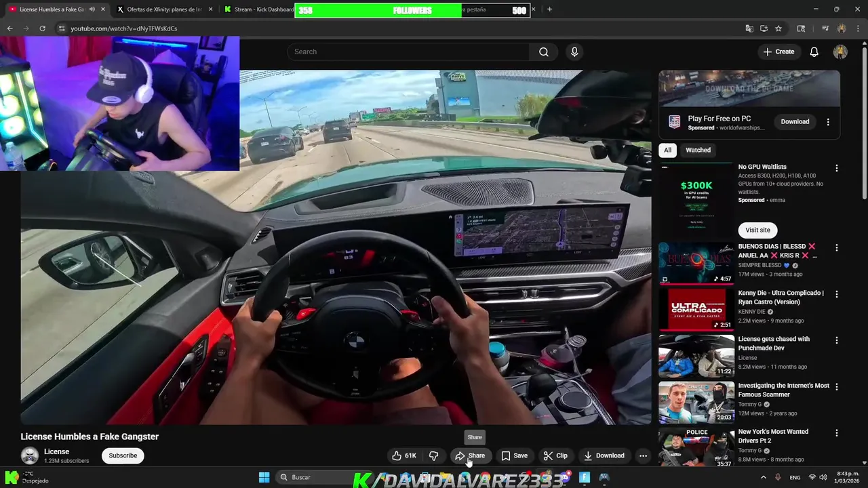Click the YouTube URL address bar
The width and height of the screenshot is (868, 488).
[x=400, y=28]
